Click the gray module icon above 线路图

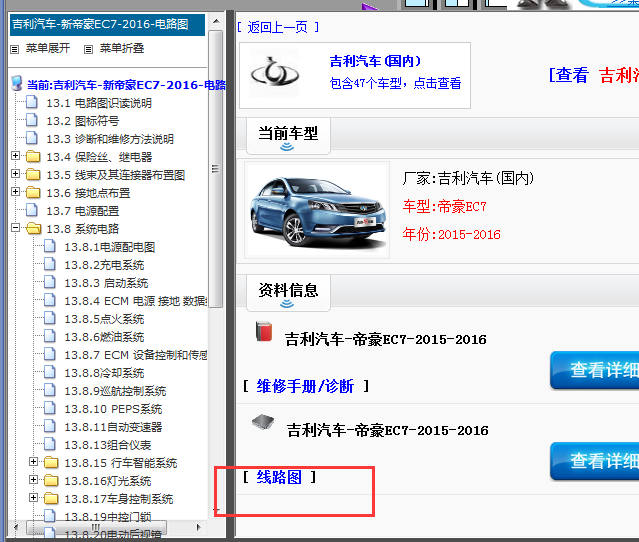pos(263,422)
